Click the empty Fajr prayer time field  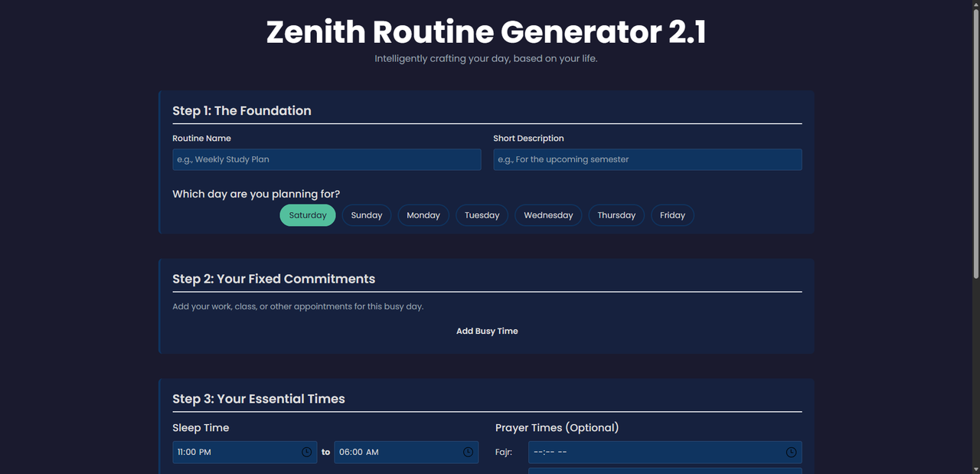(665, 453)
